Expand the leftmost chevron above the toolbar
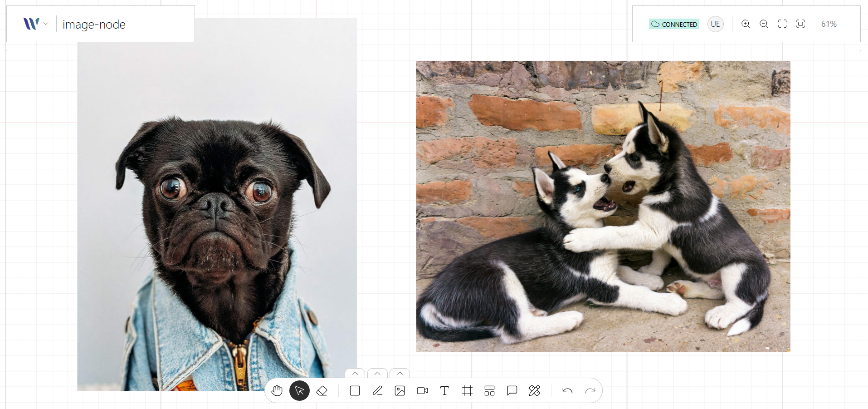The height and width of the screenshot is (409, 868). [355, 374]
